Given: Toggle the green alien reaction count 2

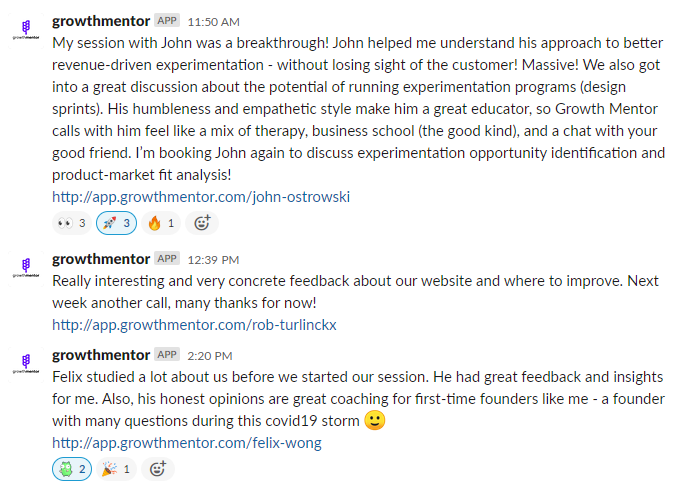Looking at the screenshot, I should coord(72,469).
